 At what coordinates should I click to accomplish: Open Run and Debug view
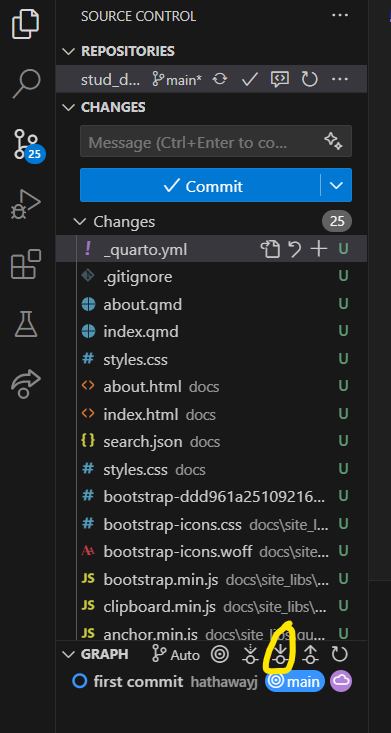(x=26, y=204)
